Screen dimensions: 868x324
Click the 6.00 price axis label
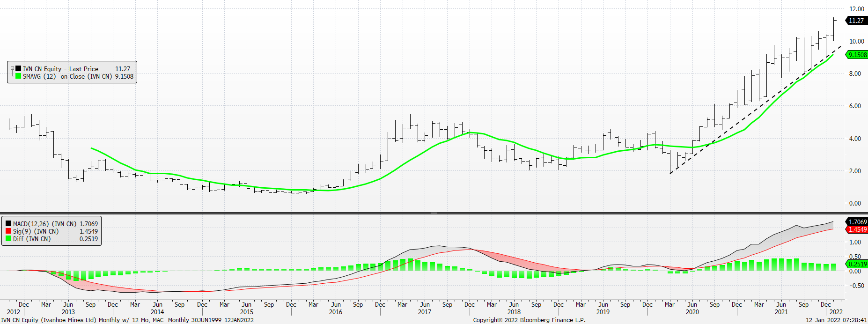855,106
